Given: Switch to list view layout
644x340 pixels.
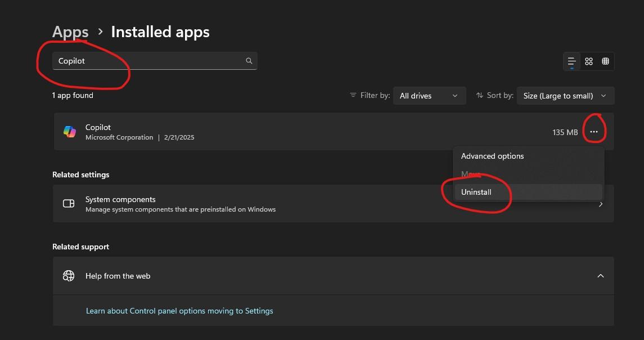Looking at the screenshot, I should click(x=571, y=61).
